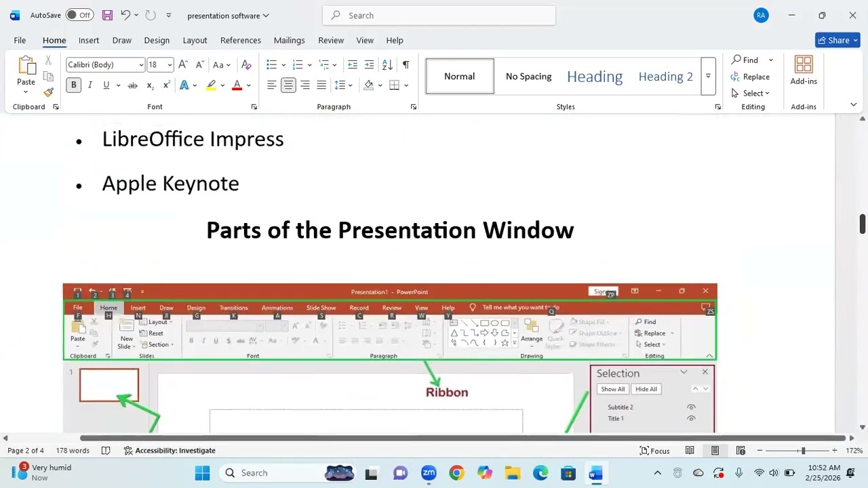Toggle the Show/Hide paragraph marks icon
The width and height of the screenshot is (868, 488).
406,64
